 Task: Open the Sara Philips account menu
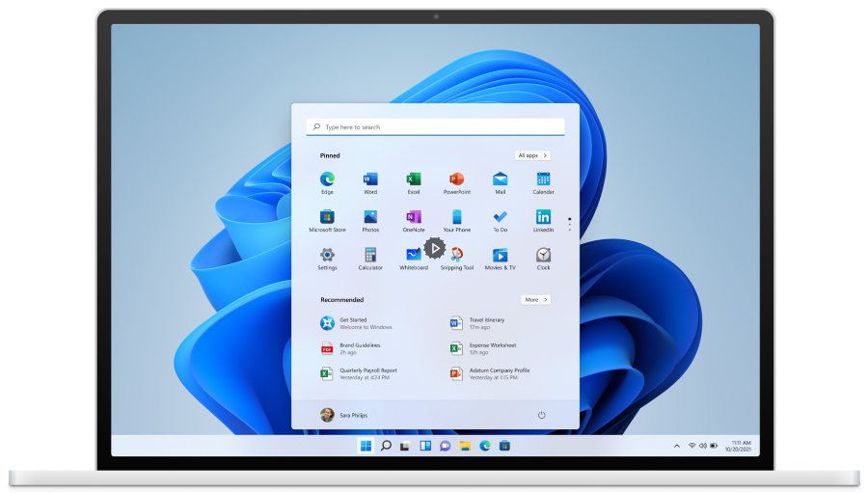tap(344, 415)
